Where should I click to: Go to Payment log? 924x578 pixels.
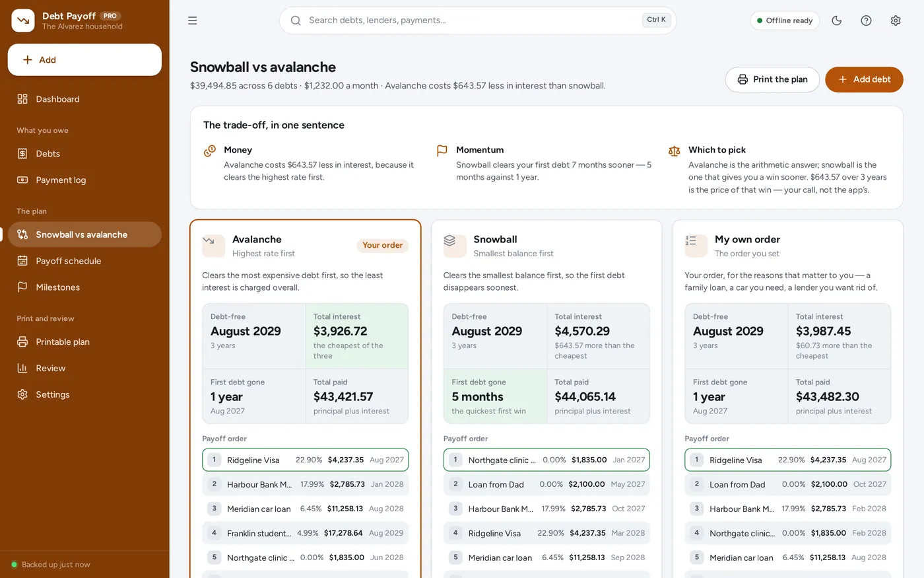(x=84, y=180)
